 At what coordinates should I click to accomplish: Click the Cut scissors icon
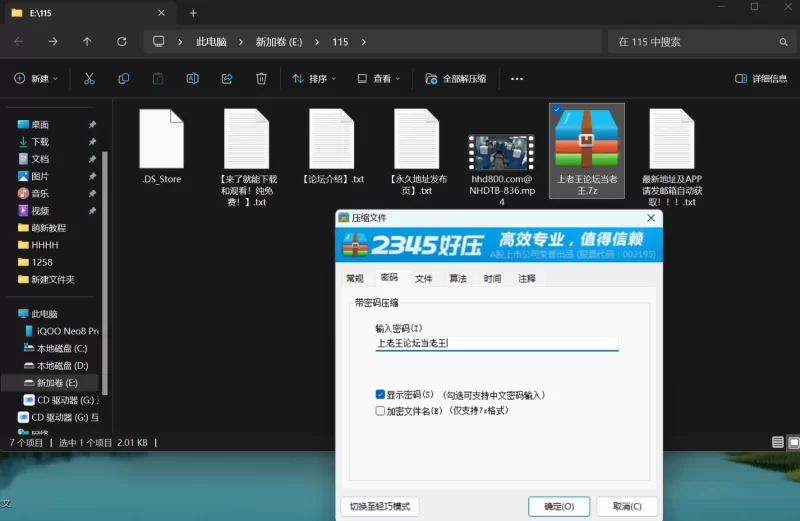pos(89,79)
